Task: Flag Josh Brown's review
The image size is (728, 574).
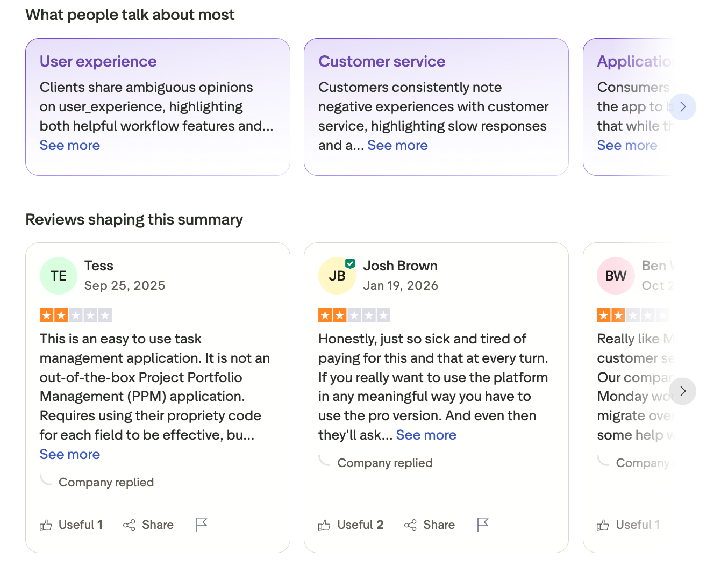Action: 483,525
